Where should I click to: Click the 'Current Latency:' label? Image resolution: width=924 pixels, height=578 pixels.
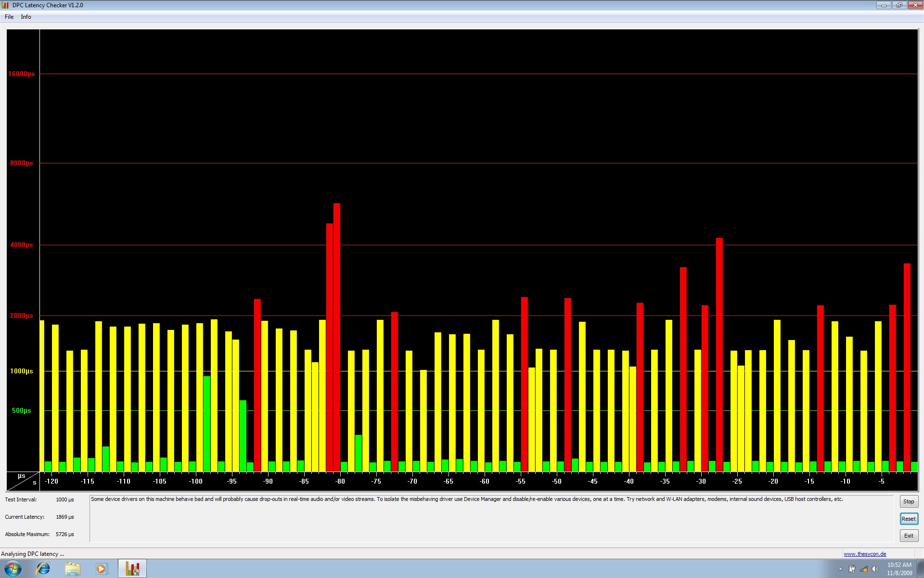point(25,517)
